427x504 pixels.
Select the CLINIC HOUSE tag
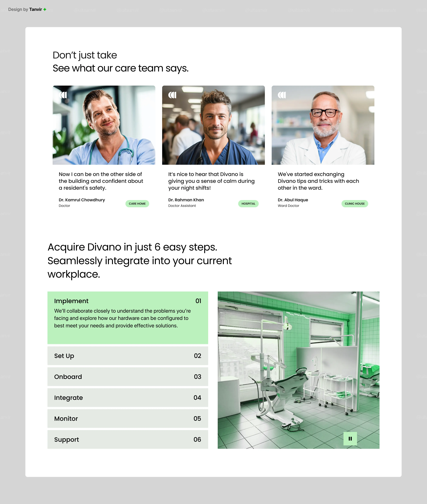point(355,204)
